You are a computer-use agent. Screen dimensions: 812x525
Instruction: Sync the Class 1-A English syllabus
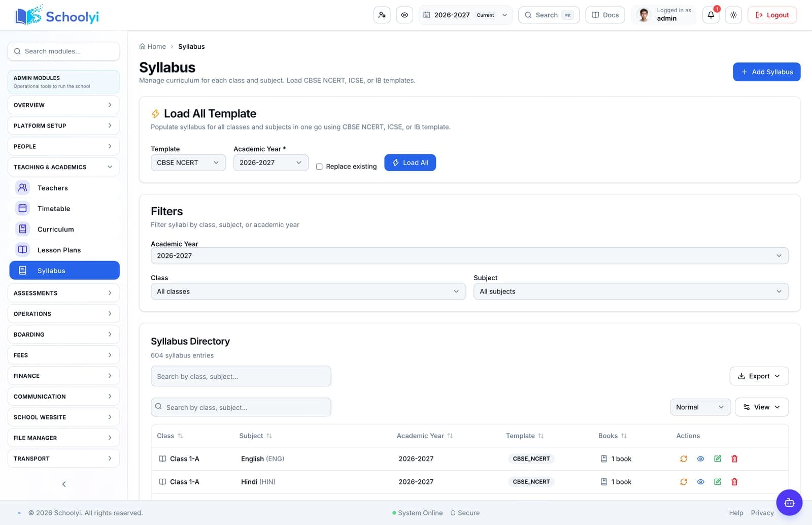point(684,459)
